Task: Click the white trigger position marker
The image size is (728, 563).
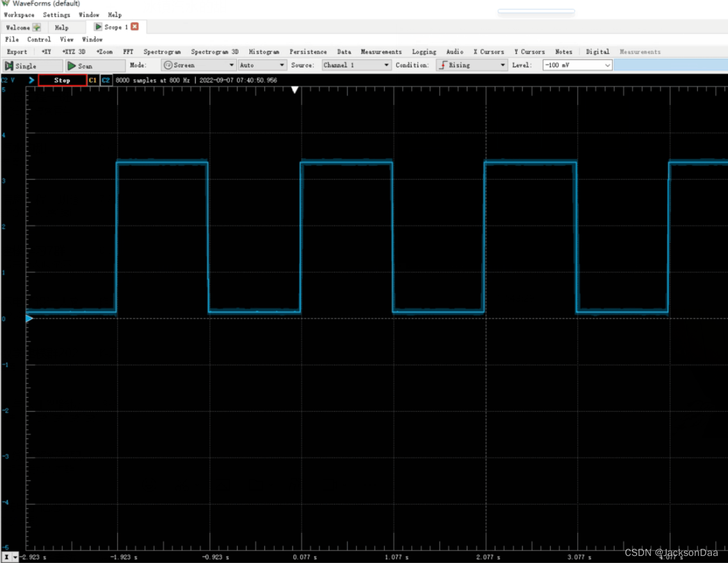Action: click(x=295, y=90)
